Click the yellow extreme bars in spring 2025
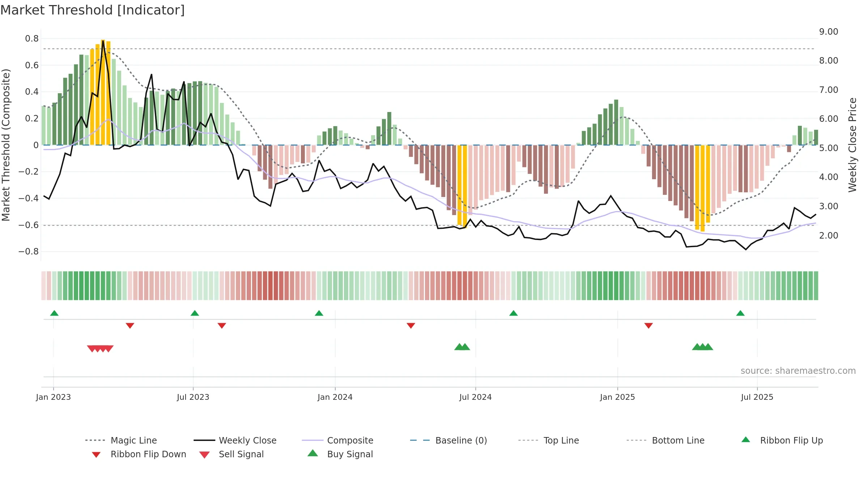This screenshot has height=488, width=868. tap(702, 188)
